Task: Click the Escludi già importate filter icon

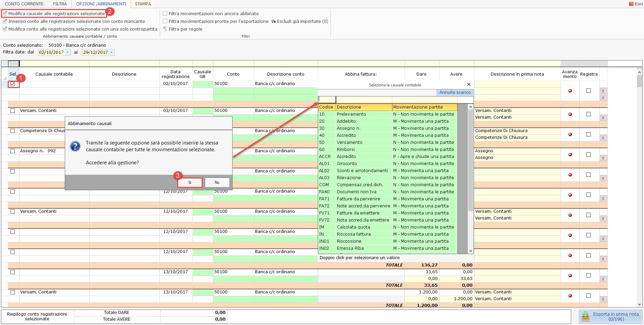Action: 273,21
